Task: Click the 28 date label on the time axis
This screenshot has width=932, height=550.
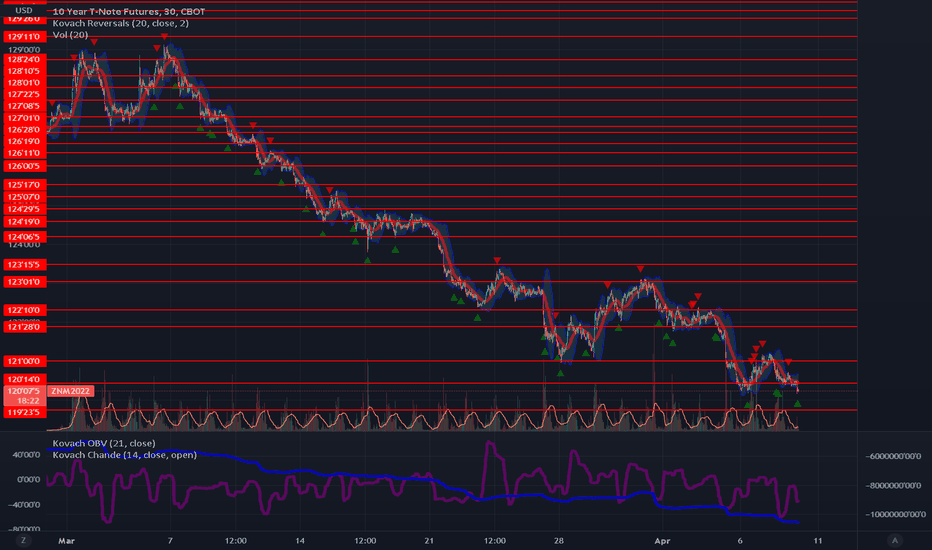Action: (559, 540)
